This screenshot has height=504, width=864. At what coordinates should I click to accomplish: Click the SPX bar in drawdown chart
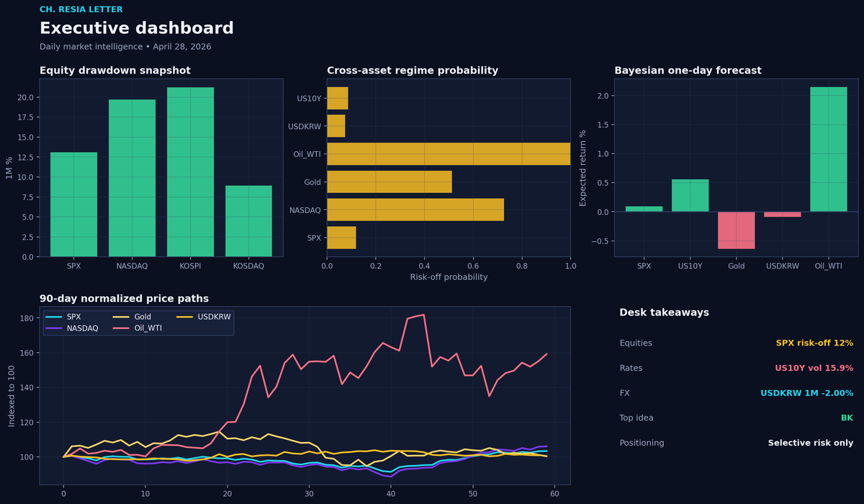click(73, 204)
